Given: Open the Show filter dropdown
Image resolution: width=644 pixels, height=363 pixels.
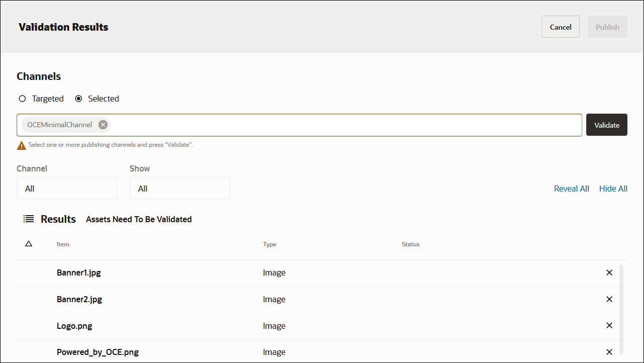Looking at the screenshot, I should pyautogui.click(x=179, y=188).
